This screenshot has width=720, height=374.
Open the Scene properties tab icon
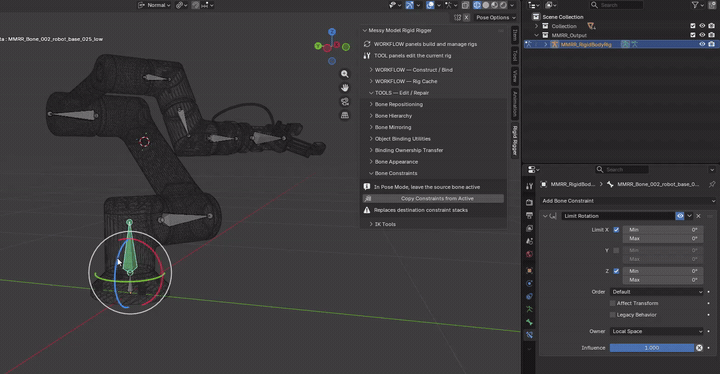click(x=529, y=241)
